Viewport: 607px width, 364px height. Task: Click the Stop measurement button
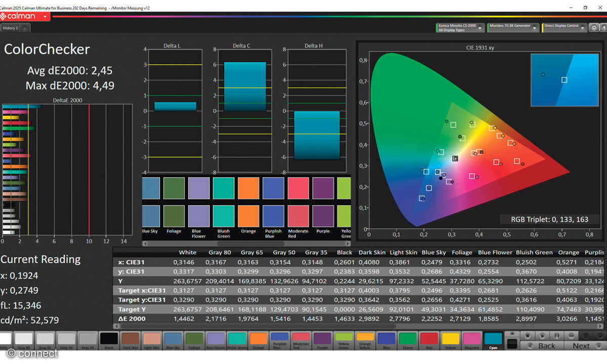pyautogui.click(x=528, y=336)
